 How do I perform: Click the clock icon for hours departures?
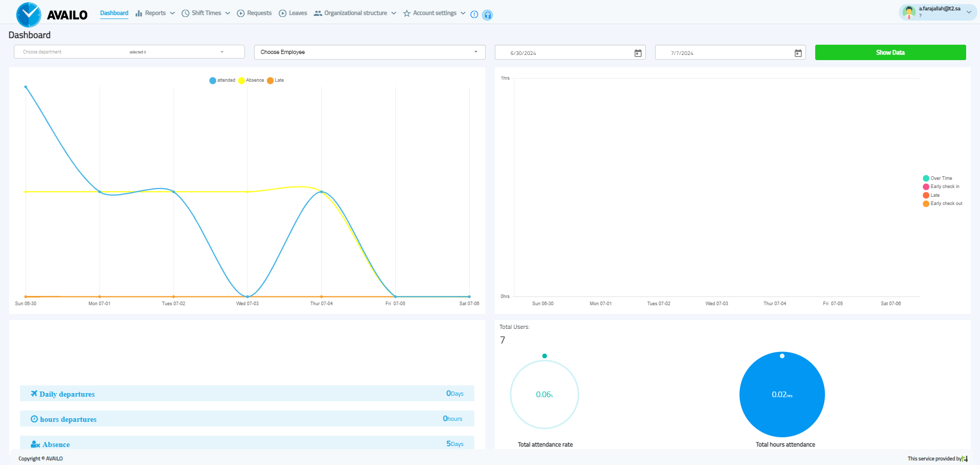click(x=34, y=419)
